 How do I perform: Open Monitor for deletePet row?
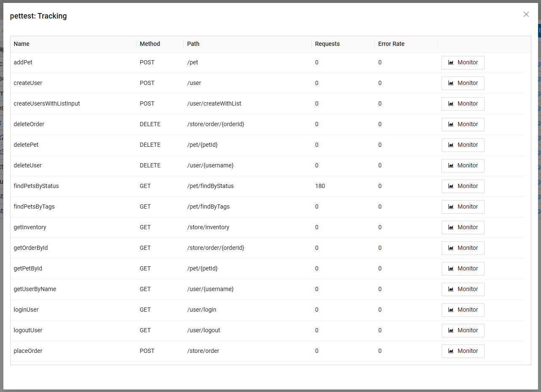(463, 145)
